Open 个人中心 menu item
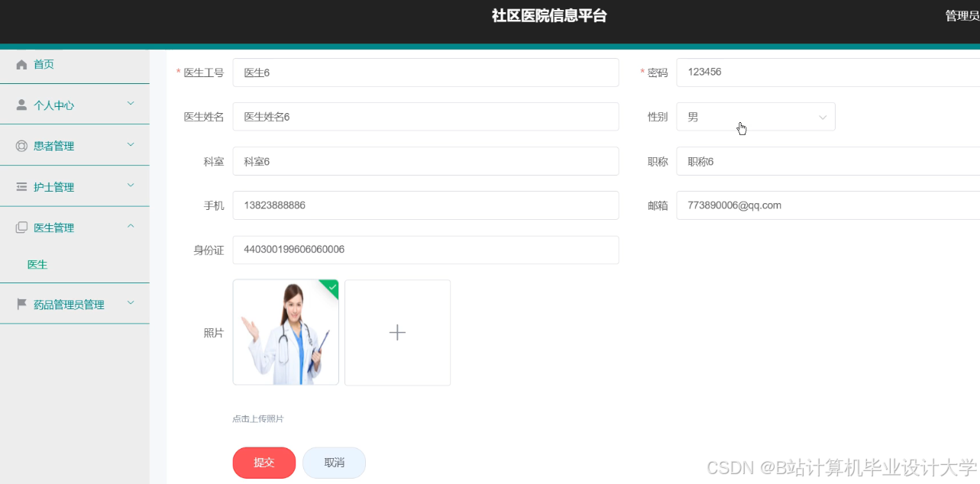The width and height of the screenshot is (980, 484). (x=75, y=105)
